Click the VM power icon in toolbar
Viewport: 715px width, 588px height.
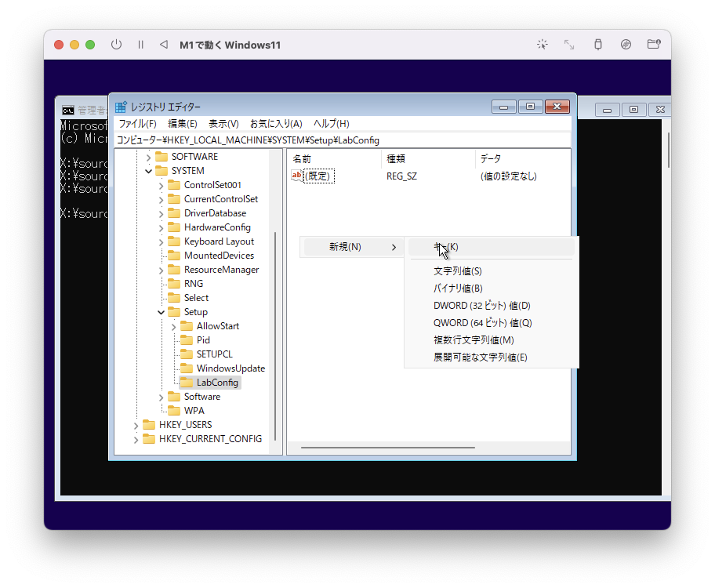pos(116,45)
